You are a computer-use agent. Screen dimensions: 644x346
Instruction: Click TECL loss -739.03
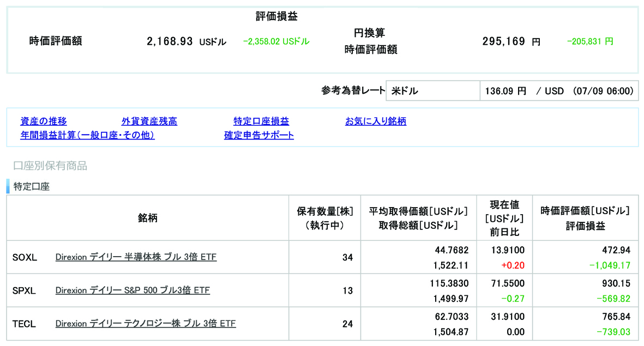coord(613,332)
